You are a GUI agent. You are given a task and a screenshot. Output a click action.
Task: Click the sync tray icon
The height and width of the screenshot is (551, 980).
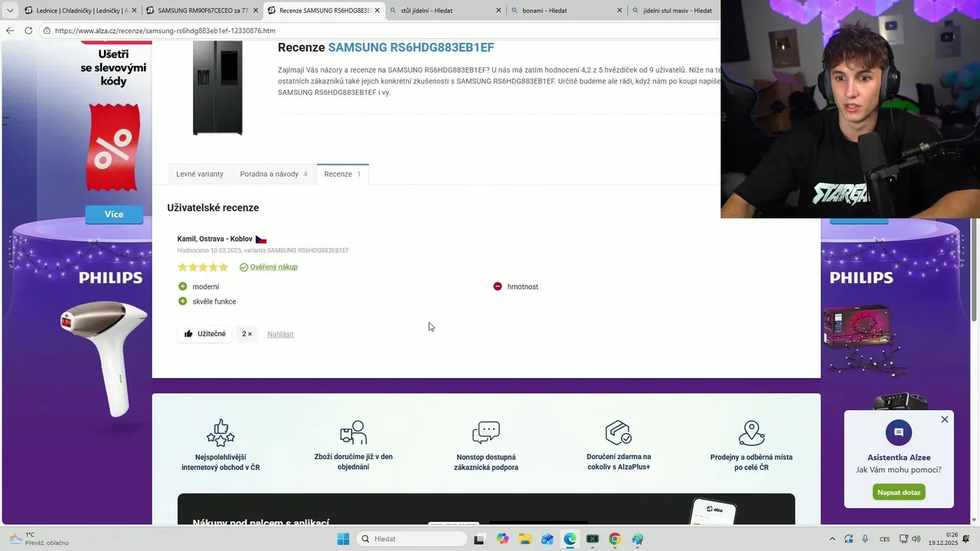[849, 539]
